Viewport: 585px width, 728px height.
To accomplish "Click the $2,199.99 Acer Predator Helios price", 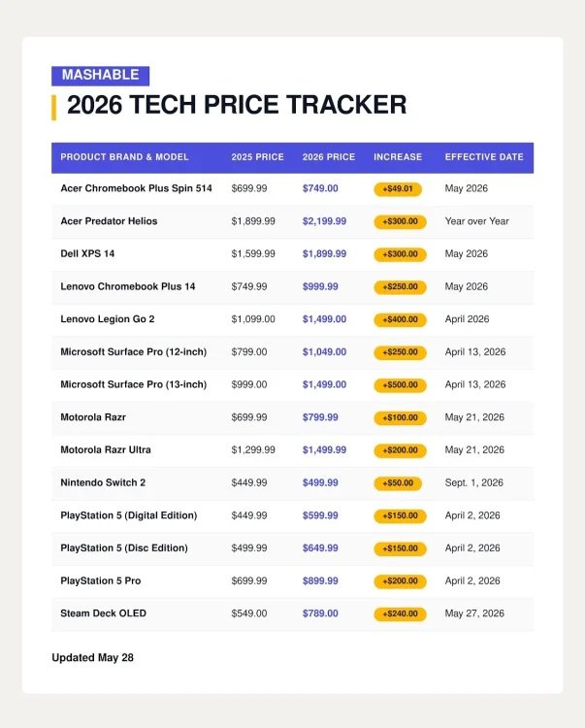I will coord(324,221).
